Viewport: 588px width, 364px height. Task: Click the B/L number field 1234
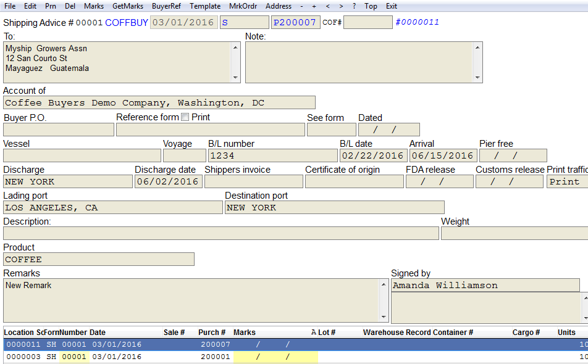point(272,155)
